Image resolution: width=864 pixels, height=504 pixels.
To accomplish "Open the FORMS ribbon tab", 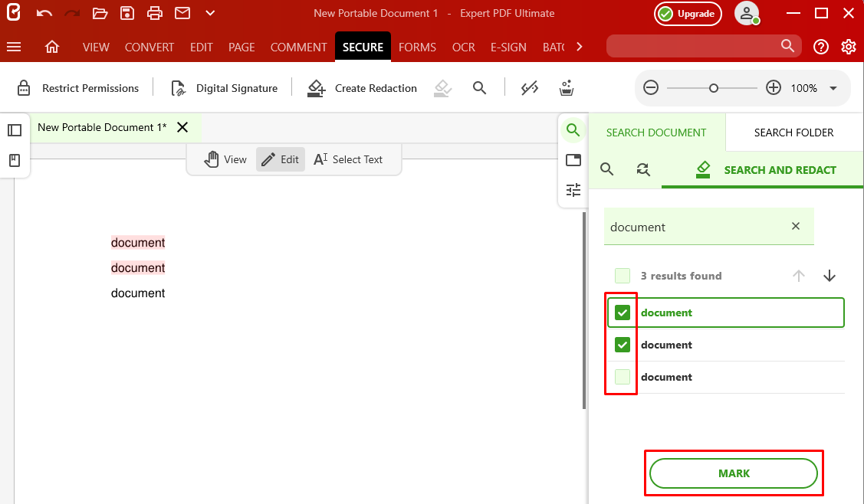I will [417, 47].
